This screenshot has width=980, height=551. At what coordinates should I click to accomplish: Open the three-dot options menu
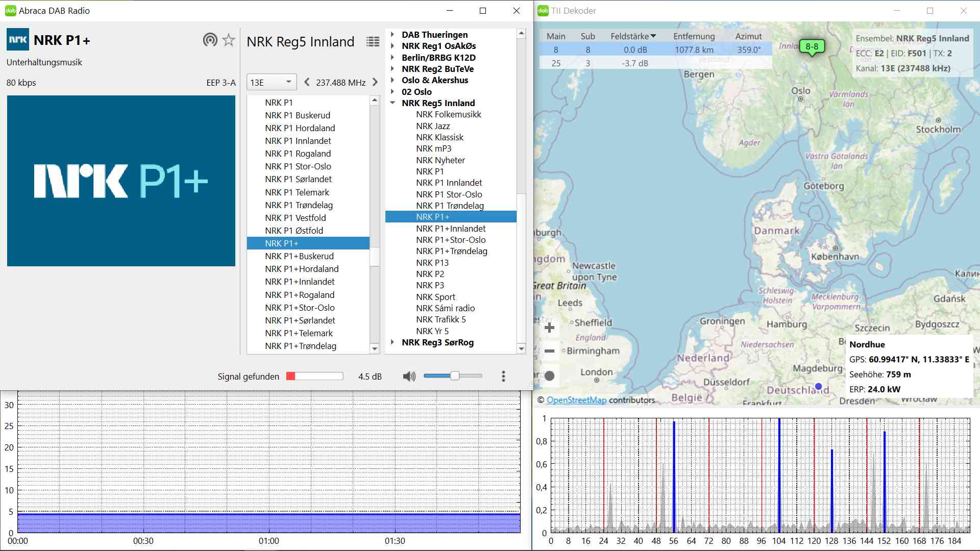503,377
